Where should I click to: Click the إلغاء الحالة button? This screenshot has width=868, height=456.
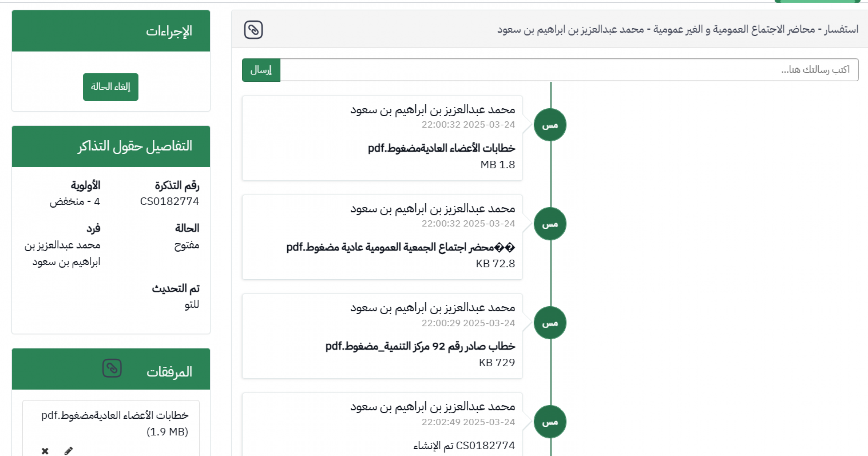pos(111,87)
